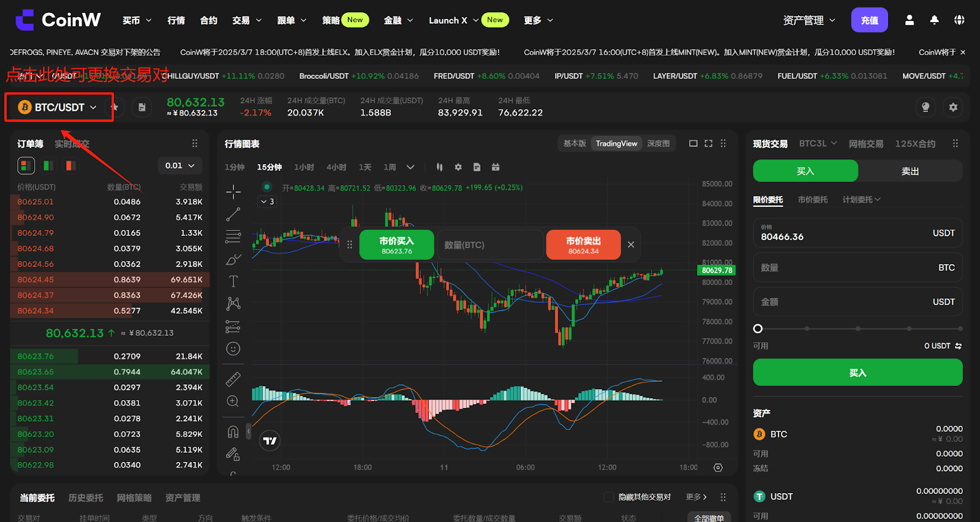This screenshot has height=522, width=980.
Task: Select the brush drawing tool in chart
Action: (233, 259)
